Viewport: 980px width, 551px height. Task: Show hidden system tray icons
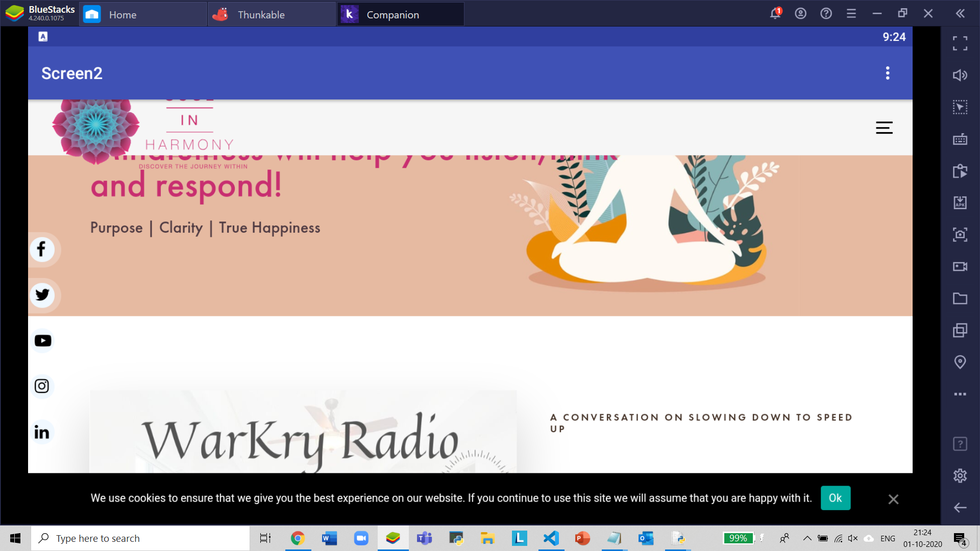pos(807,538)
